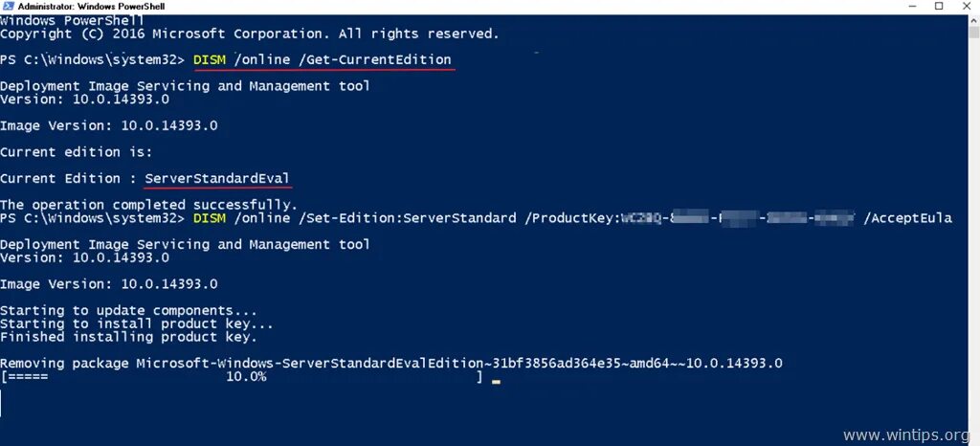This screenshot has height=446, width=980.
Task: Maximize the PowerShell window
Action: click(x=939, y=7)
